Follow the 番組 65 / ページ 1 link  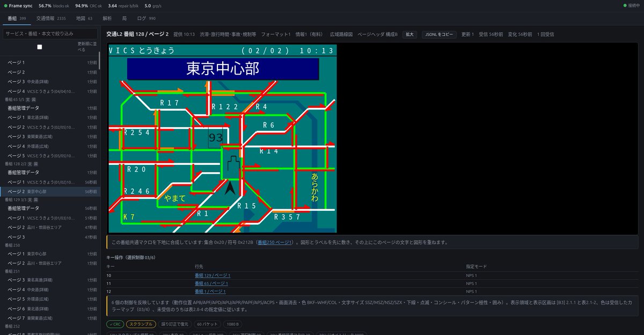[x=211, y=283]
